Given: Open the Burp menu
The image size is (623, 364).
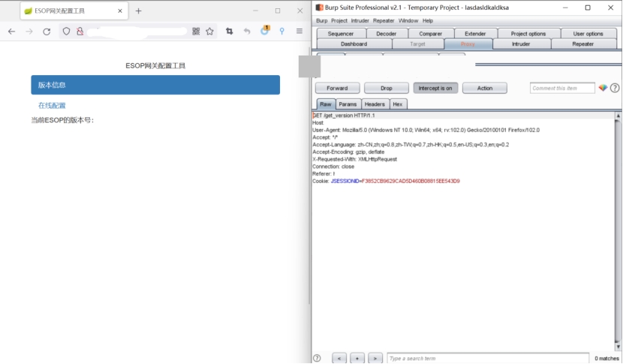Looking at the screenshot, I should 322,21.
